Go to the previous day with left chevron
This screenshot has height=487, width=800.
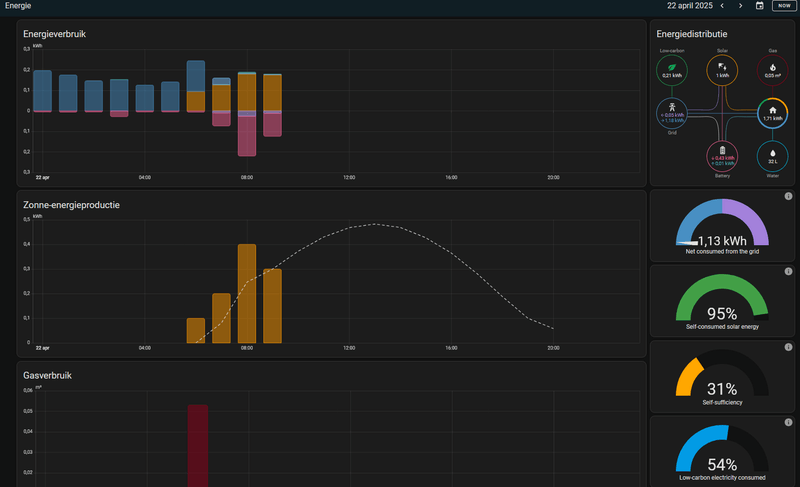(x=722, y=6)
